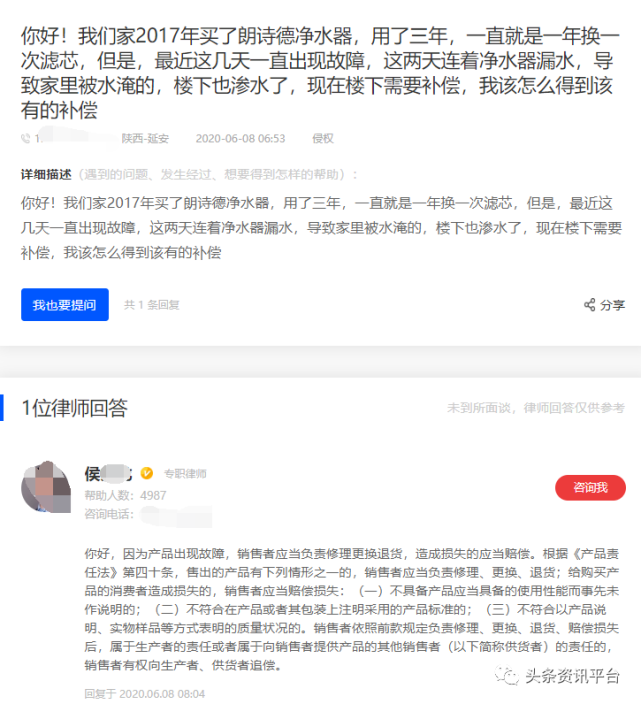Screen dimensions: 641x704
Task: Click the red 咨询我 button
Action: (590, 488)
